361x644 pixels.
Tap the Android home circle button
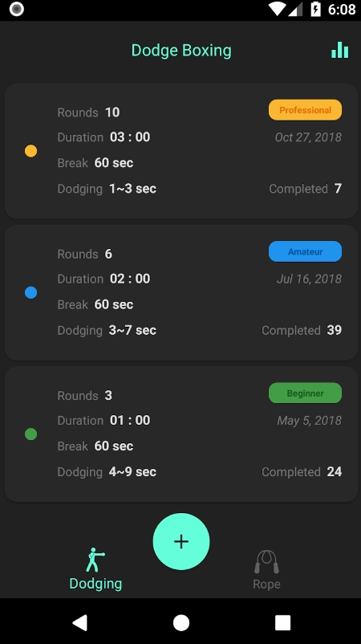click(x=181, y=622)
